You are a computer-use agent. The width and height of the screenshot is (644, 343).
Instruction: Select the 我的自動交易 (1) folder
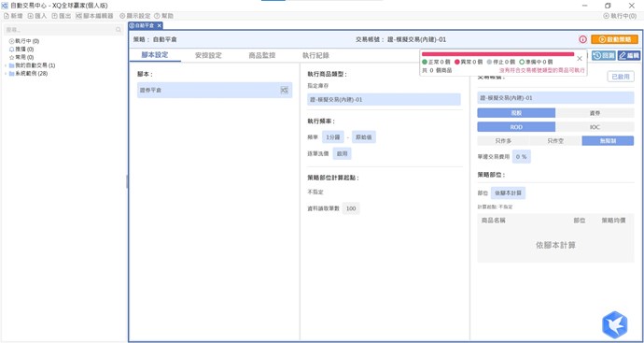pyautogui.click(x=32, y=65)
